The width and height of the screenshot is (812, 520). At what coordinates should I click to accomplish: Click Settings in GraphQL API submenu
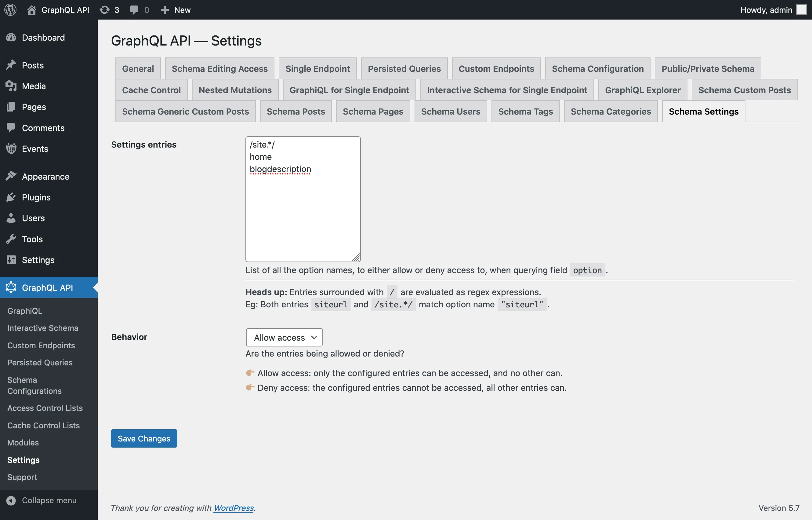tap(24, 460)
